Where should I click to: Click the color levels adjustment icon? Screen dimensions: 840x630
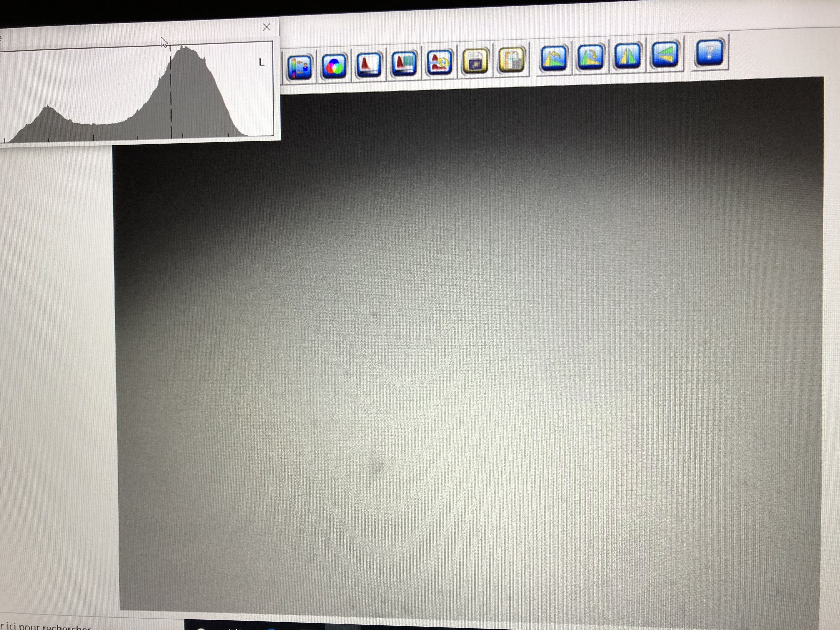point(300,67)
